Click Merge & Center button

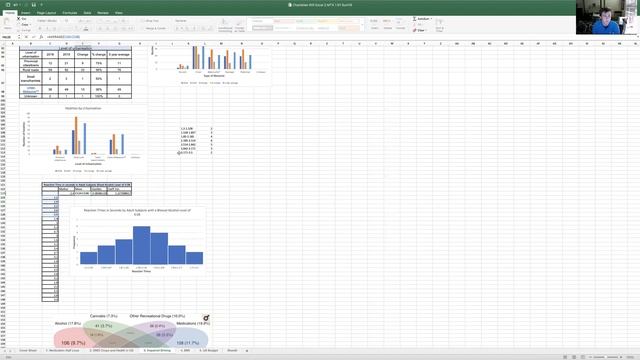(x=154, y=29)
